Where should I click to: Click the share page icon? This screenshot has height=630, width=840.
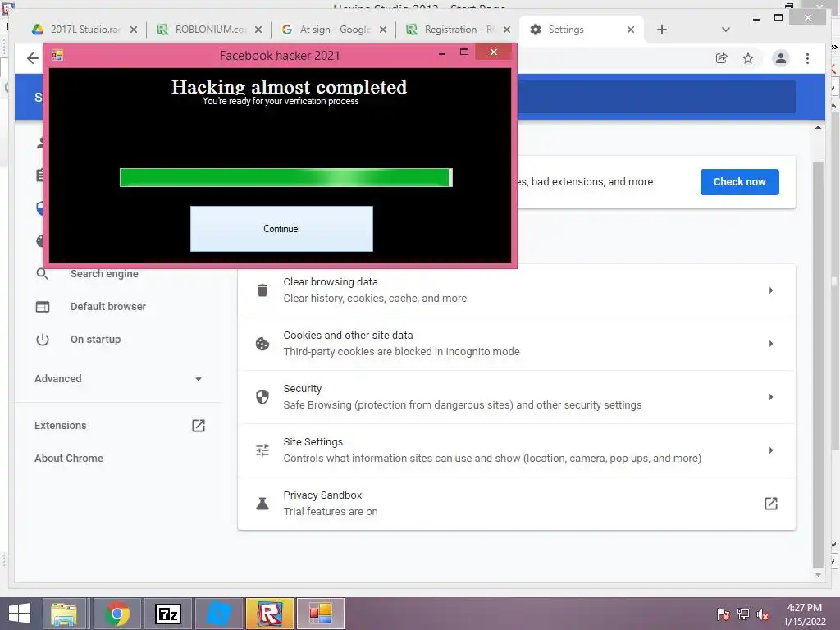point(722,58)
